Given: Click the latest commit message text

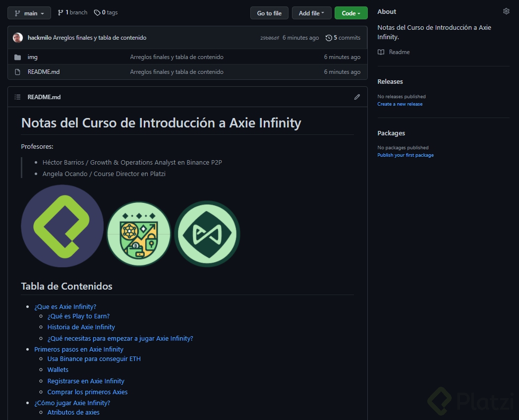Looking at the screenshot, I should 100,37.
